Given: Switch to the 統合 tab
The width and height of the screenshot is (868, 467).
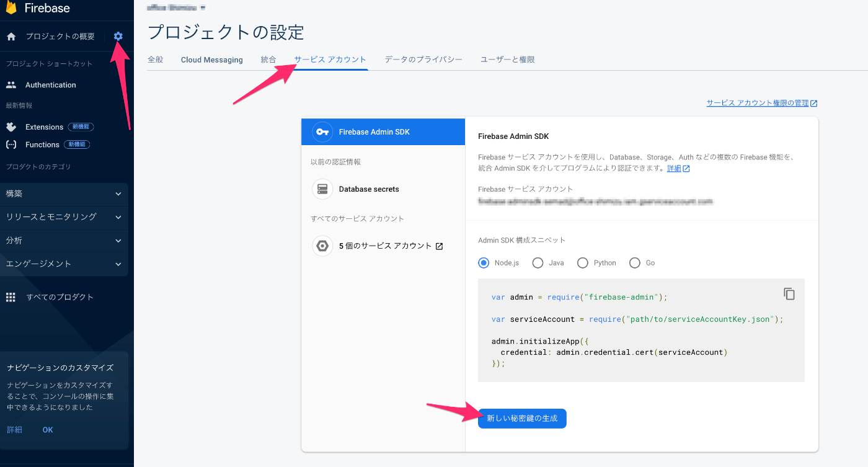Looking at the screenshot, I should point(268,60).
